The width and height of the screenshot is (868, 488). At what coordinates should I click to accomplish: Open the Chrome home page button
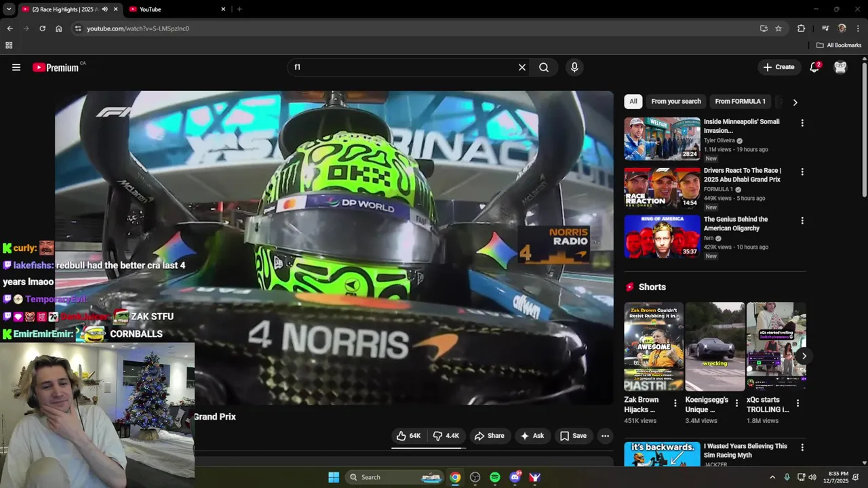[x=58, y=28]
